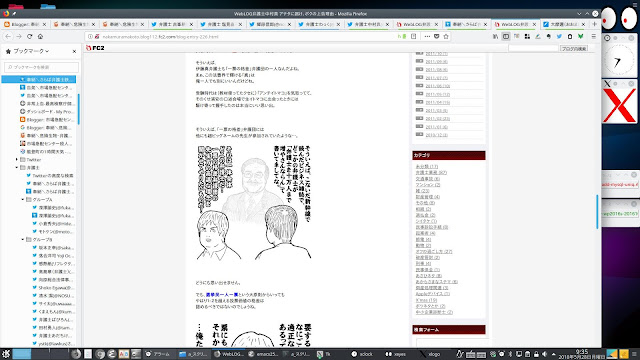Screen dimensions: 640x360
Task: Collapse the グループA folder
Action: (x=22, y=200)
